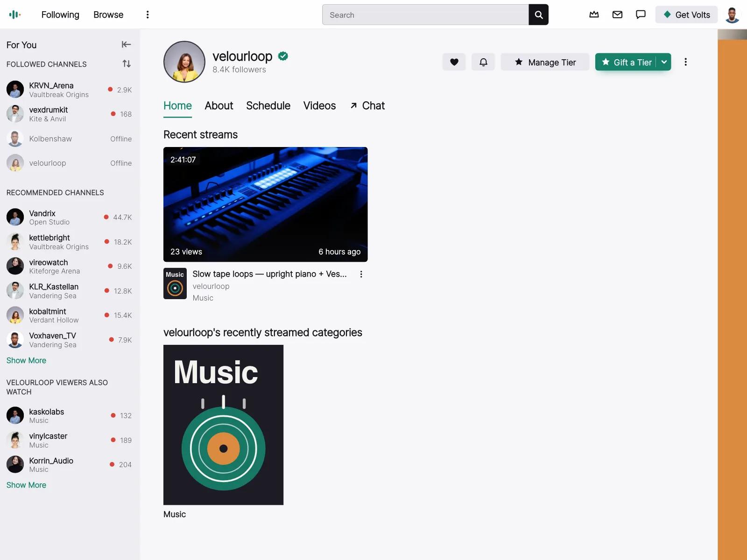Click the Get Volts button

686,14
